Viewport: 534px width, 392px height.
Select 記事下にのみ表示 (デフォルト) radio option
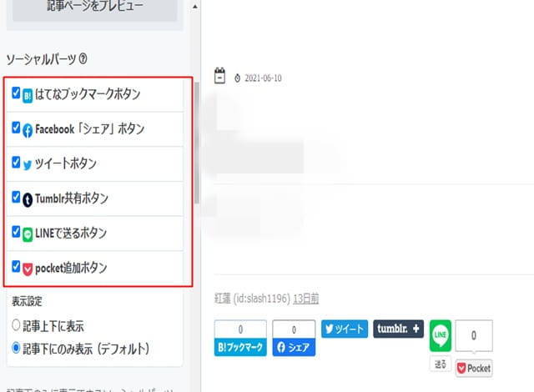pyautogui.click(x=16, y=348)
